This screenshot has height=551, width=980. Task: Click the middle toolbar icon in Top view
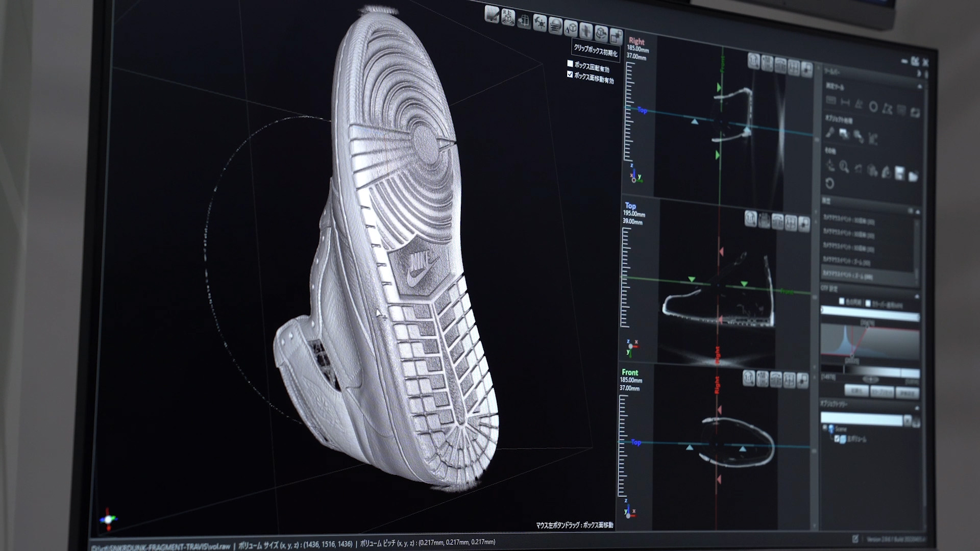[777, 221]
